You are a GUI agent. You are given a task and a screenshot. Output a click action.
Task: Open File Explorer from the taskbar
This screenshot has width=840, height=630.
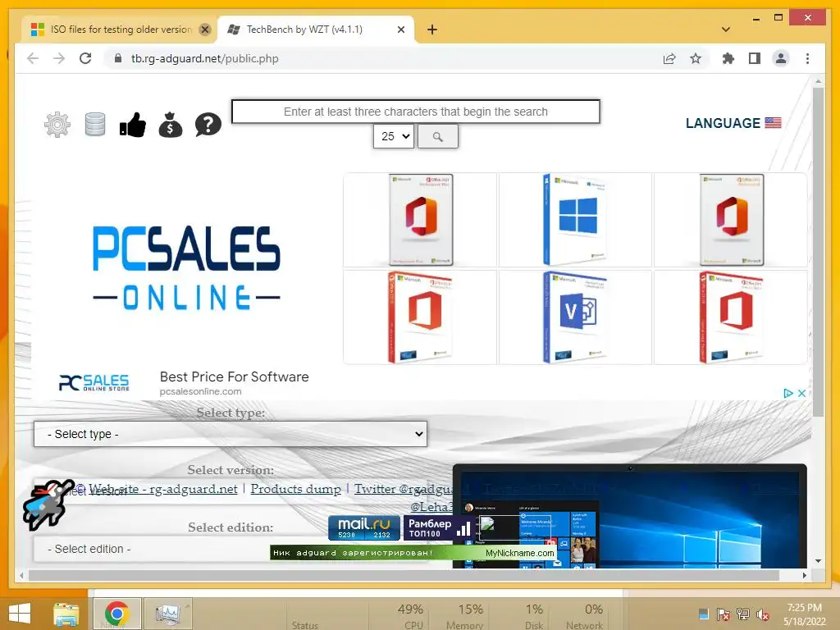click(x=66, y=614)
